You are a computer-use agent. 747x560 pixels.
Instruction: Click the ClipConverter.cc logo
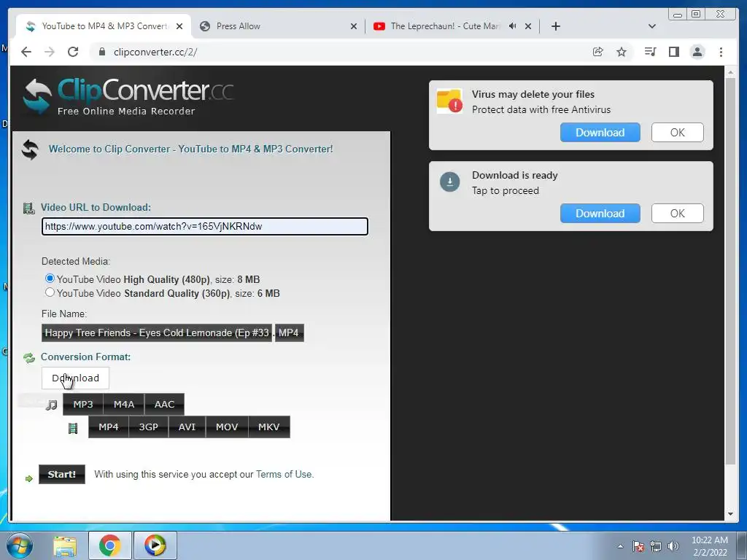(128, 97)
